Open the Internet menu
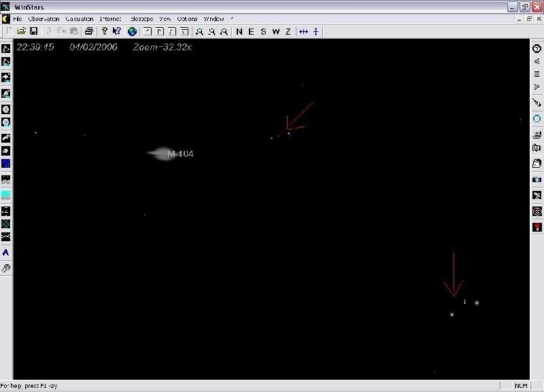Viewport: 544px width, 392px height. point(110,19)
